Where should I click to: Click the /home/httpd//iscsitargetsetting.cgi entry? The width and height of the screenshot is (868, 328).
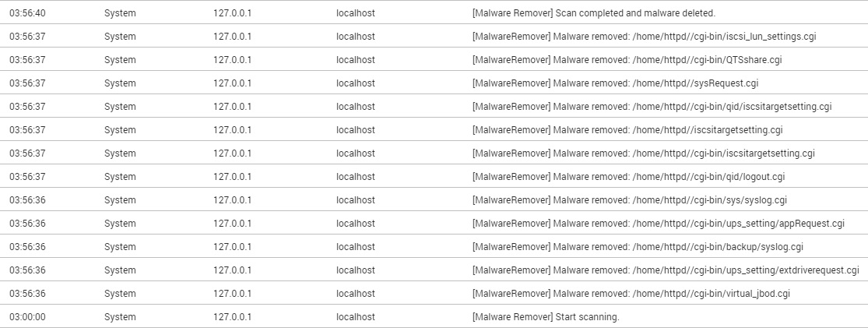click(x=627, y=129)
